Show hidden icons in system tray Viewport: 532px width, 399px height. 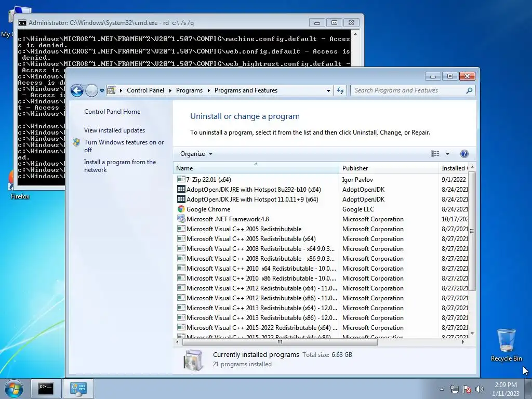point(442,389)
